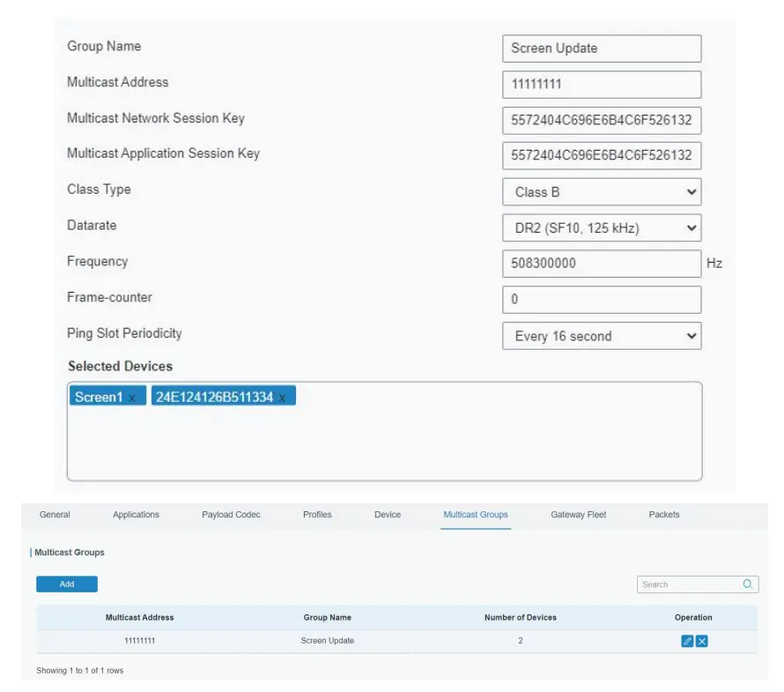Click the edit pencil icon in Operation column
The width and height of the screenshot is (784, 692).
point(687,641)
